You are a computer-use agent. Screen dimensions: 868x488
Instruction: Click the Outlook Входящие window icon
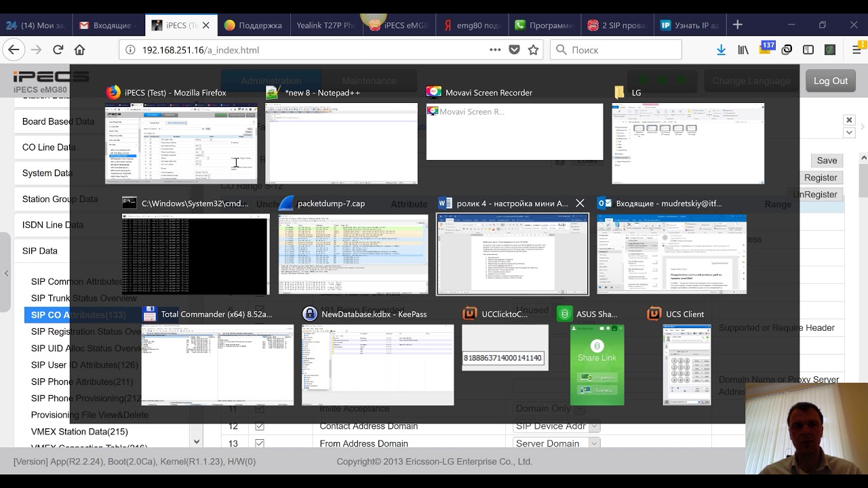(x=605, y=203)
